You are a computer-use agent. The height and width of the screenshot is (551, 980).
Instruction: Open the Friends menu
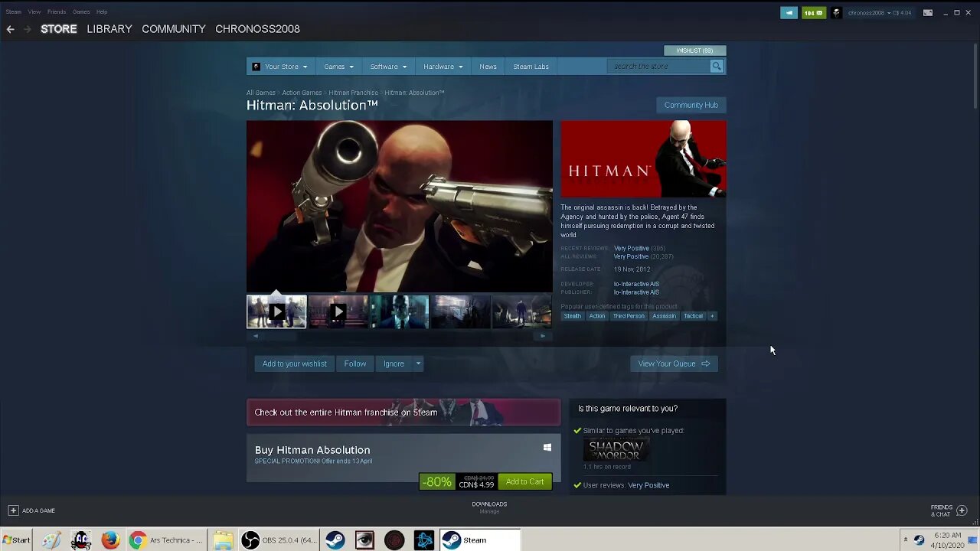pyautogui.click(x=57, y=11)
